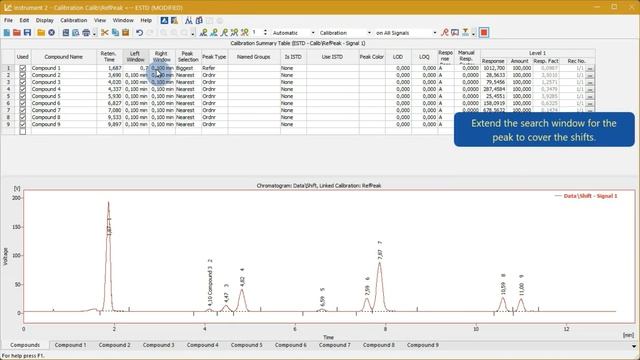The height and width of the screenshot is (360, 640).
Task: Click the comment bubble toolbar icon
Action: click(x=455, y=33)
